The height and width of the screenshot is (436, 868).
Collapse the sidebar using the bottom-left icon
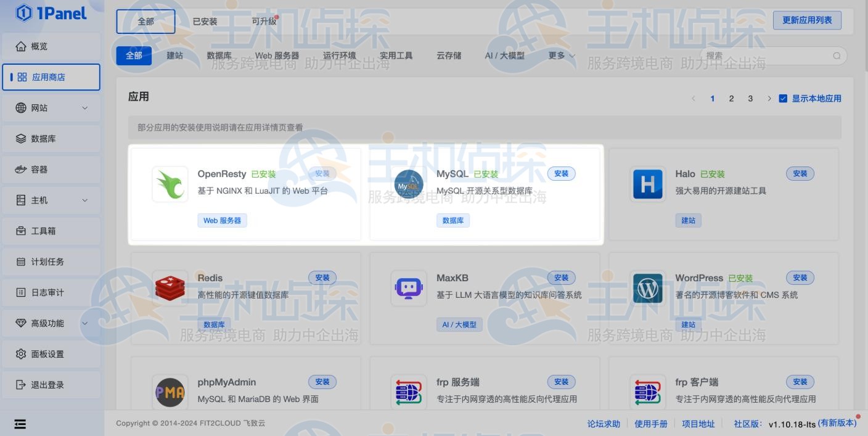20,424
